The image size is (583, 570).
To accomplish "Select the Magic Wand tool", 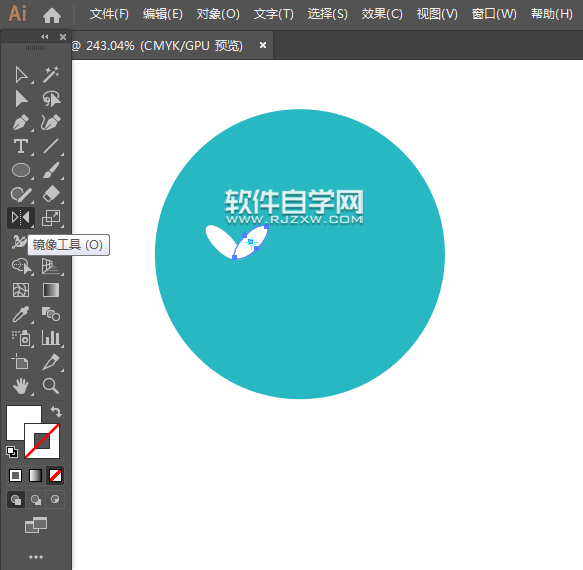I will click(51, 75).
